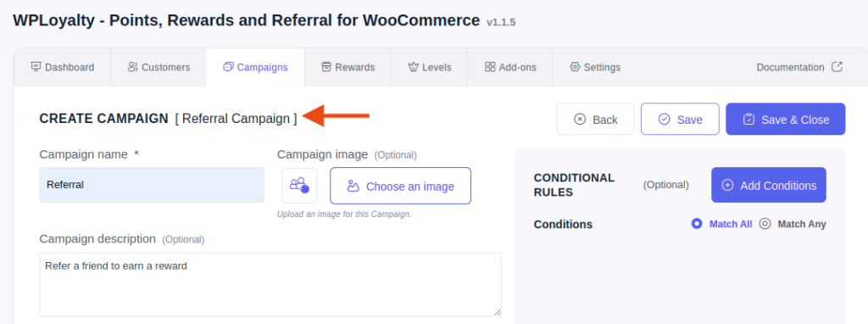Click the version label v1.1.5
Image resolution: width=868 pixels, height=324 pixels.
[x=501, y=23]
